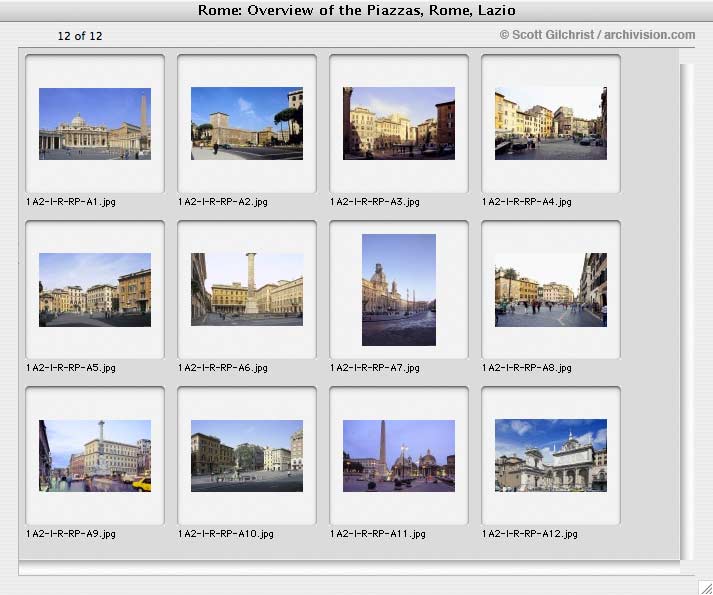713x595 pixels.
Task: Click the filename text 1A2-I-R-RP-A2.jpg
Action: tap(223, 202)
